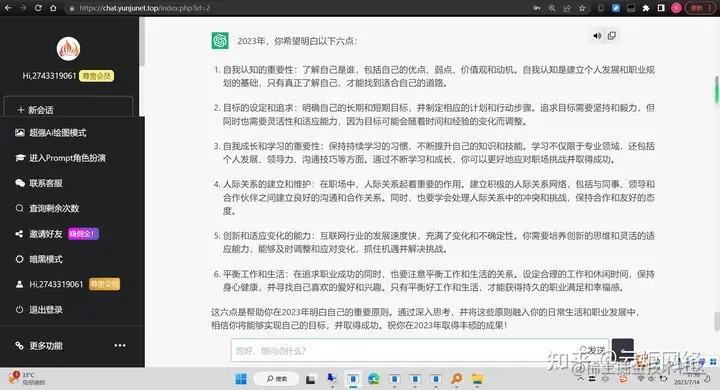This screenshot has width=720, height=390.
Task: Open the pink browser profile avatar
Action: tap(676, 8)
